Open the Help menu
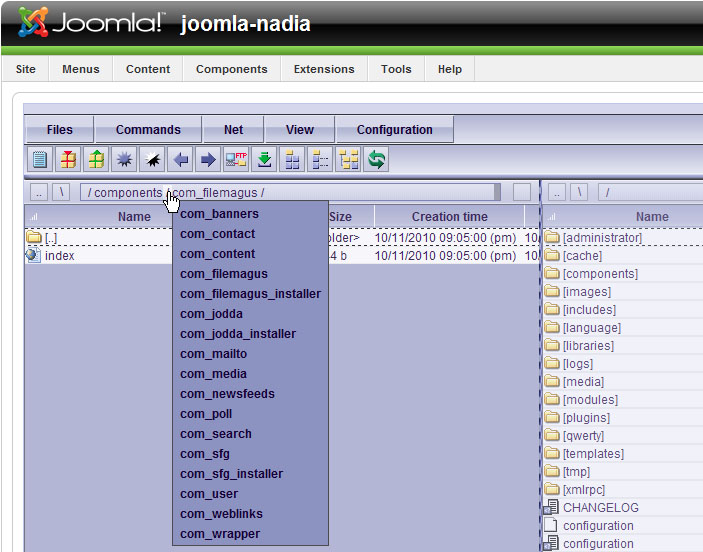The image size is (703, 552). pyautogui.click(x=450, y=69)
